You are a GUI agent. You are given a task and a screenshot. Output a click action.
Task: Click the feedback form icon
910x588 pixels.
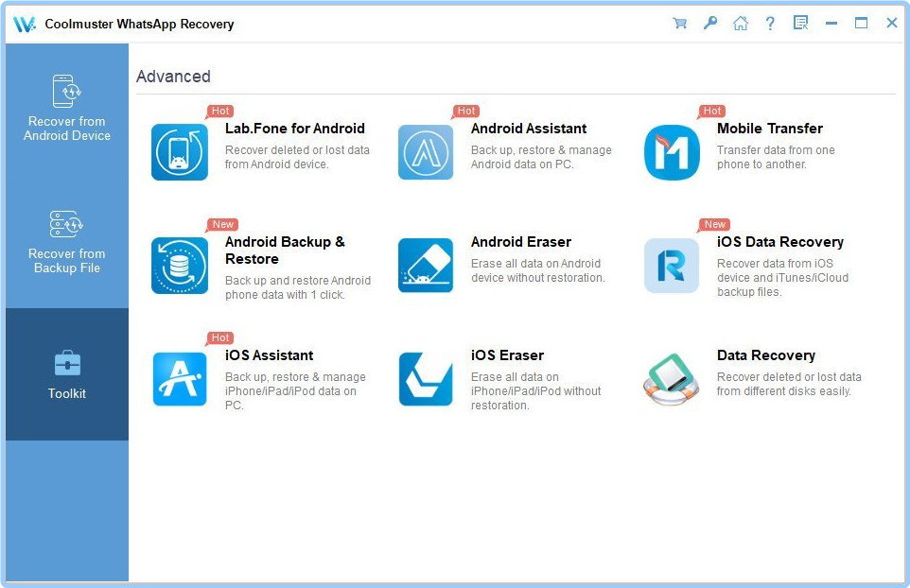(x=800, y=24)
